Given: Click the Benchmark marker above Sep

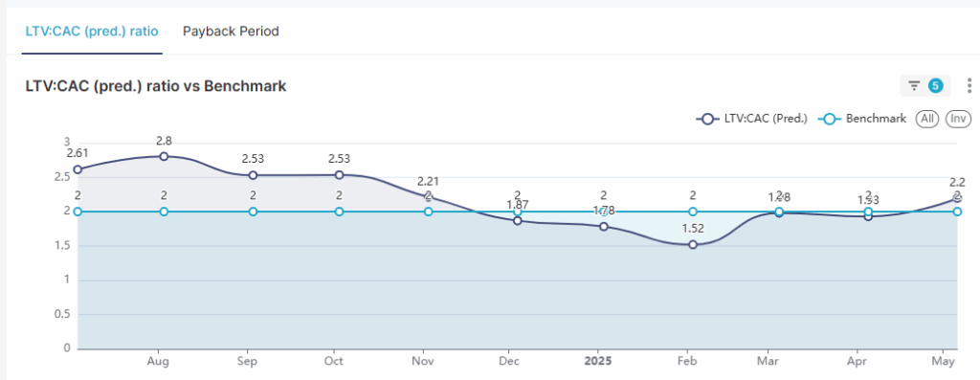Looking at the screenshot, I should tap(253, 212).
